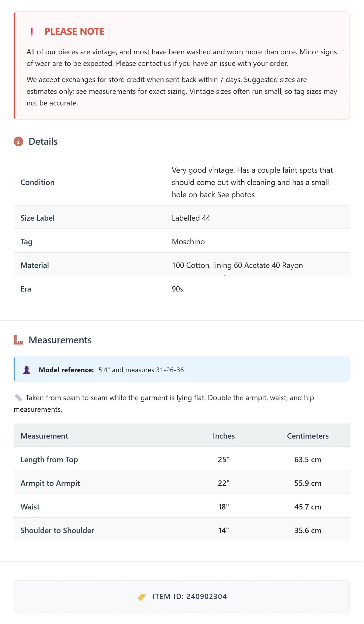The height and width of the screenshot is (624, 364).
Task: Select the Condition row label
Action: pos(38,182)
